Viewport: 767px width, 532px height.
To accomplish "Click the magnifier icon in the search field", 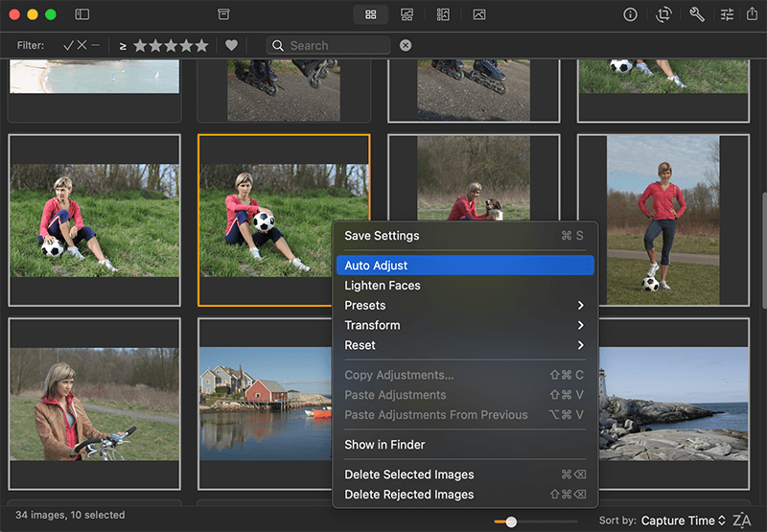I will pyautogui.click(x=278, y=45).
